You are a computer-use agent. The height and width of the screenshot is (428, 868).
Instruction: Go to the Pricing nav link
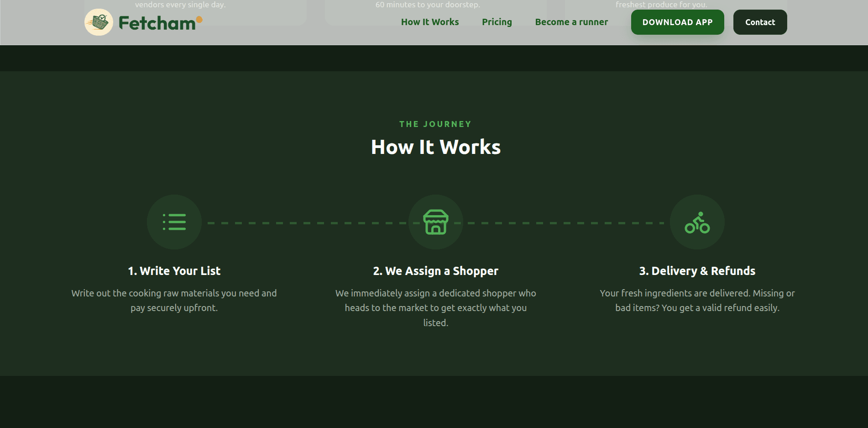(x=497, y=22)
